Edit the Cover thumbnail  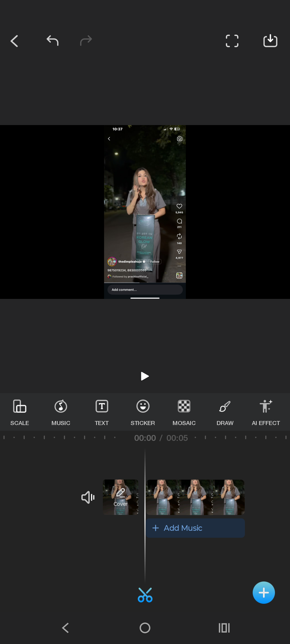(121, 497)
